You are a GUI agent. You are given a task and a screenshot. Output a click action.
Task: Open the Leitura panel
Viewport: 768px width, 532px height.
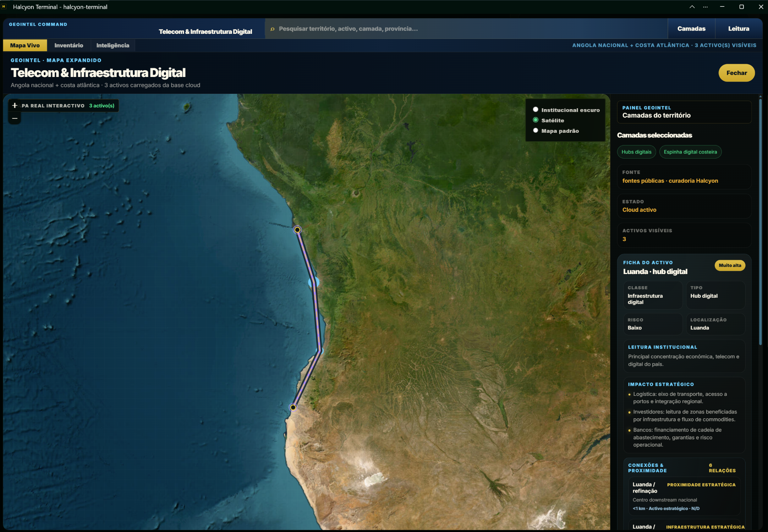pos(738,29)
